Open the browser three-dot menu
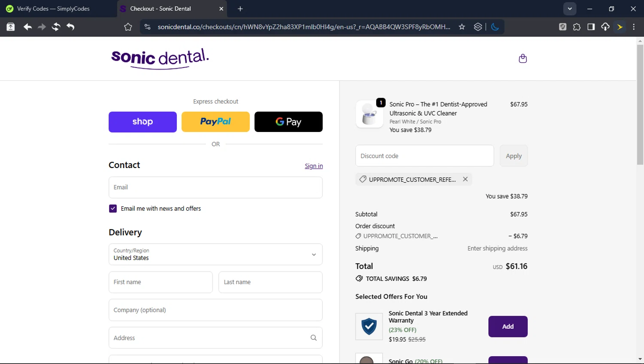 coord(634,27)
